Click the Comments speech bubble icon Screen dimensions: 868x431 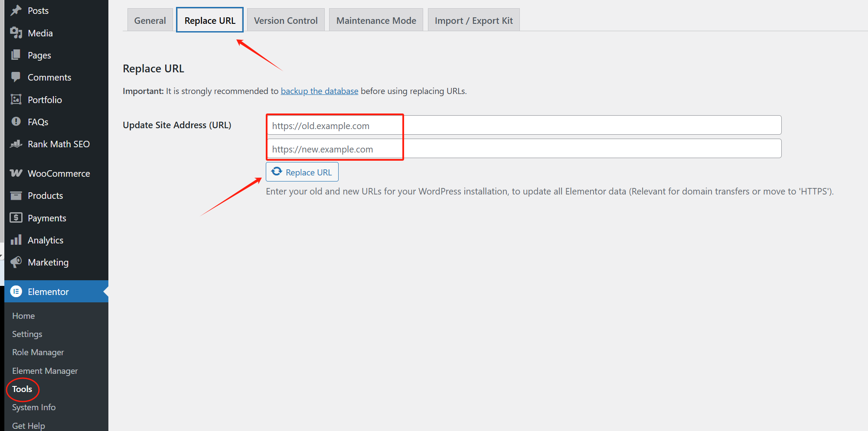tap(16, 77)
